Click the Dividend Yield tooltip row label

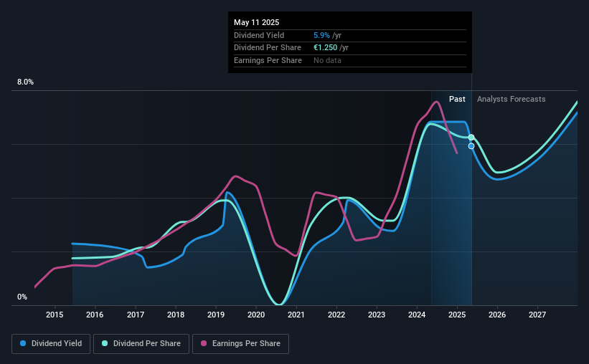tap(259, 35)
